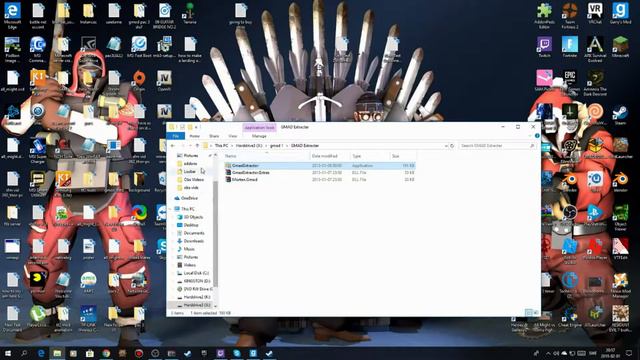Open Videos in the navigation pane

pos(189,265)
